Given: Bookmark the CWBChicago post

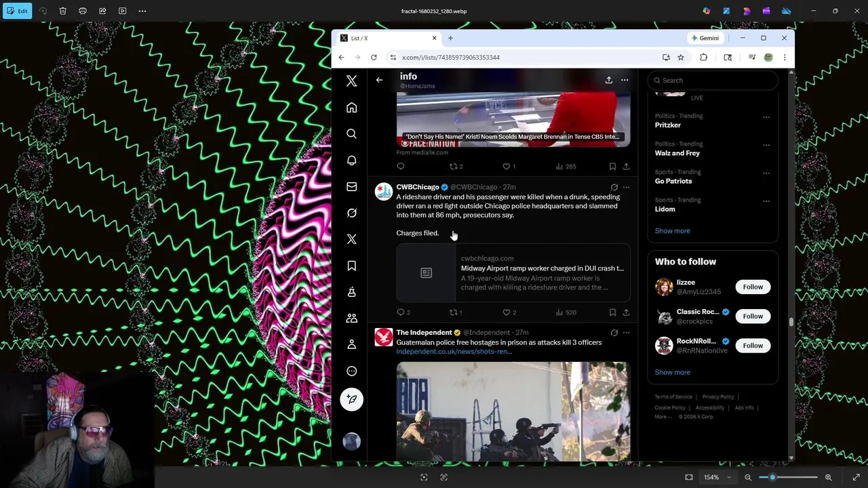Looking at the screenshot, I should 612,312.
